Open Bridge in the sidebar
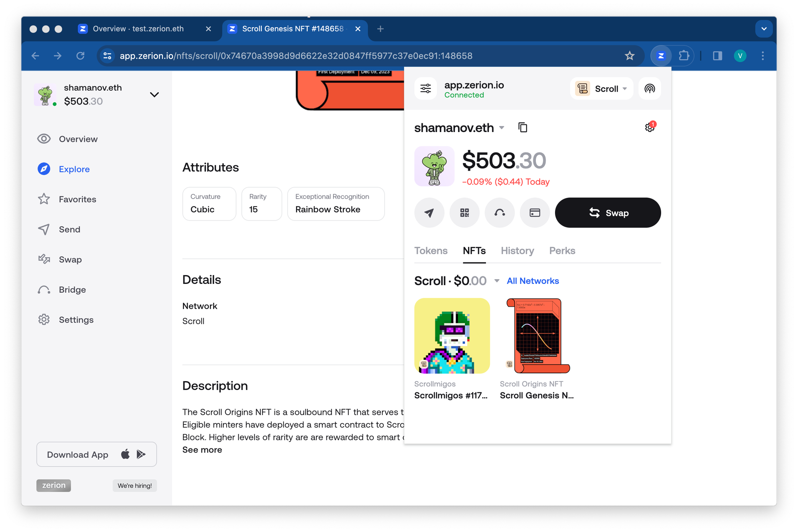Viewport: 798px width, 532px height. coord(62,290)
